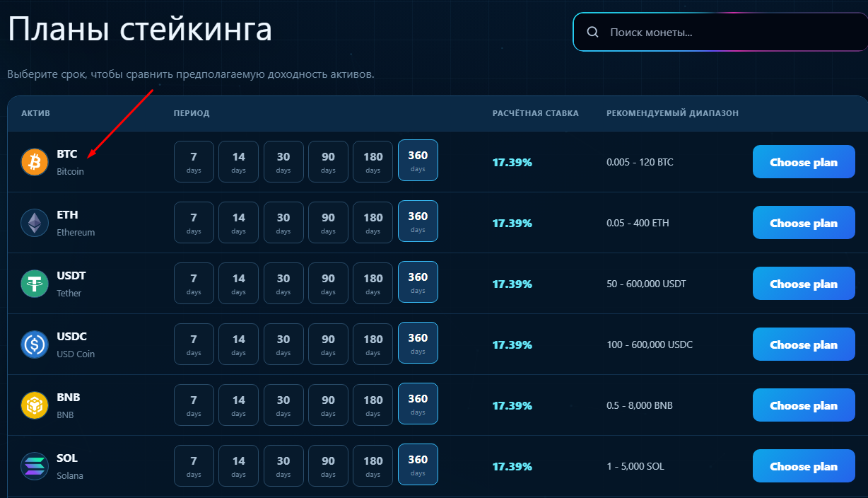Screen dimensions: 868x498
Task: Choose plan for USDT
Action: [804, 284]
